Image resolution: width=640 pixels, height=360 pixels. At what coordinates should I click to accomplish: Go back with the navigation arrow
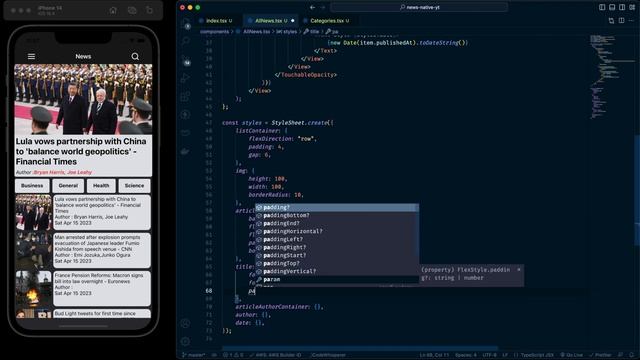(312, 7)
